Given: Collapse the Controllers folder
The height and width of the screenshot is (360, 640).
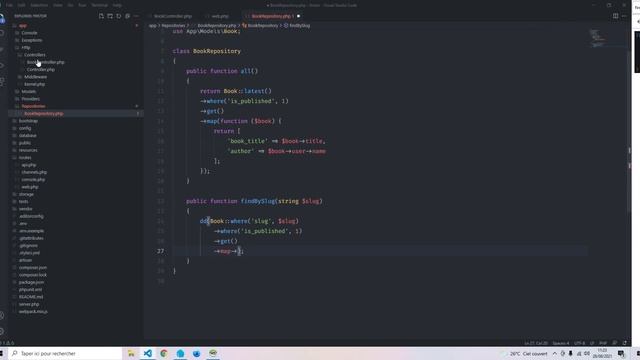Looking at the screenshot, I should pyautogui.click(x=35, y=55).
